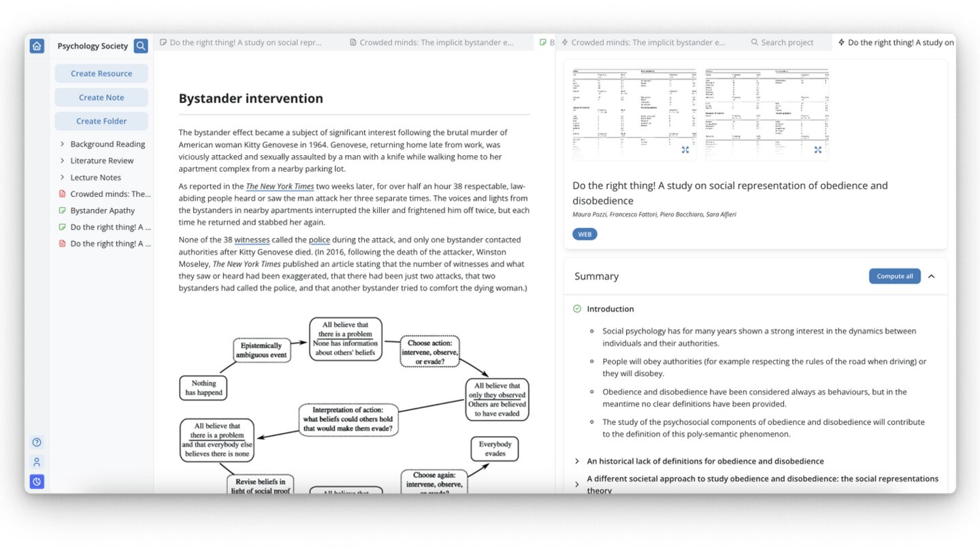The image size is (980, 551).
Task: Click the green check icon beside Introduction
Action: [x=577, y=309]
